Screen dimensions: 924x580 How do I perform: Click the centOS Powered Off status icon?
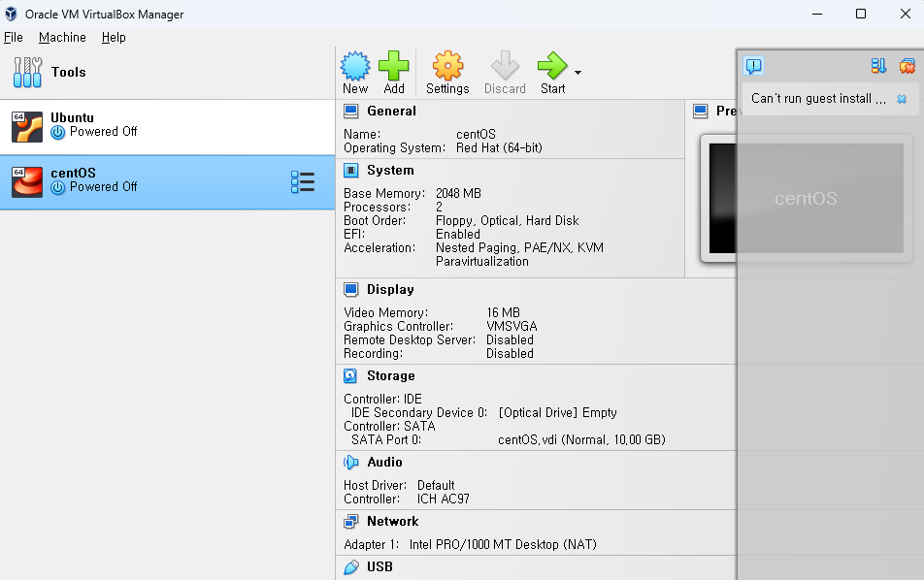pos(58,188)
